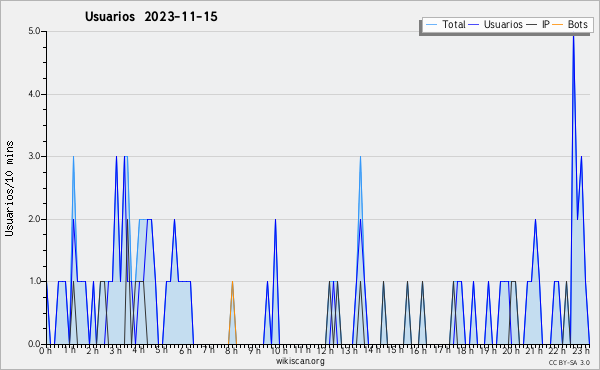Viewport: 600px width, 370px height.
Task: Click the 'Usuarios/10 mins' y-axis label
Action: coord(9,188)
